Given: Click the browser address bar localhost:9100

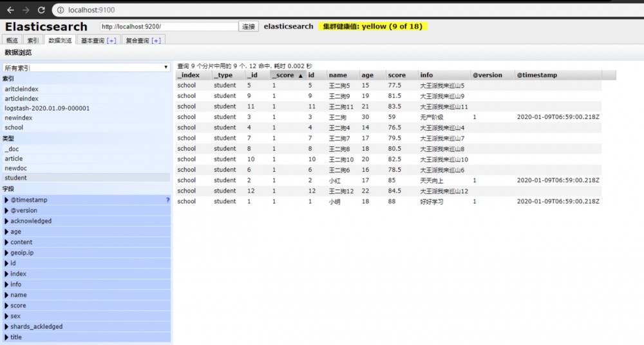Looking at the screenshot, I should click(91, 10).
